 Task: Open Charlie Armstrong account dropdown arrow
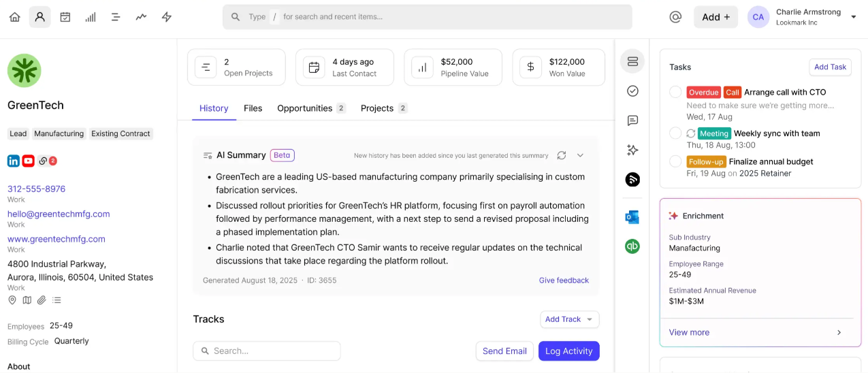point(854,17)
